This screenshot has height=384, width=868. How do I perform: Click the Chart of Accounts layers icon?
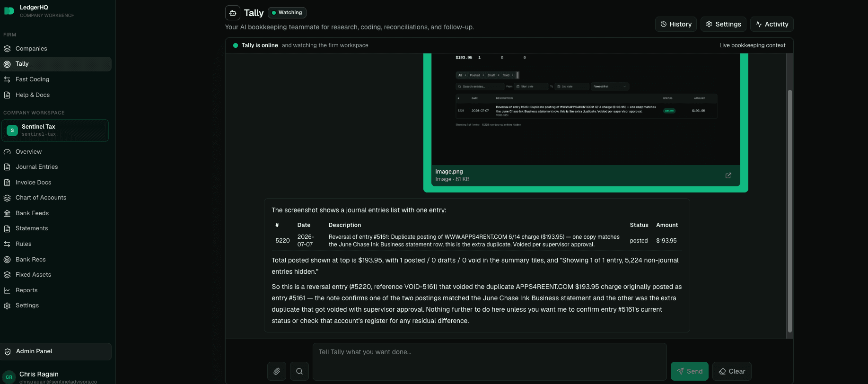pos(7,198)
